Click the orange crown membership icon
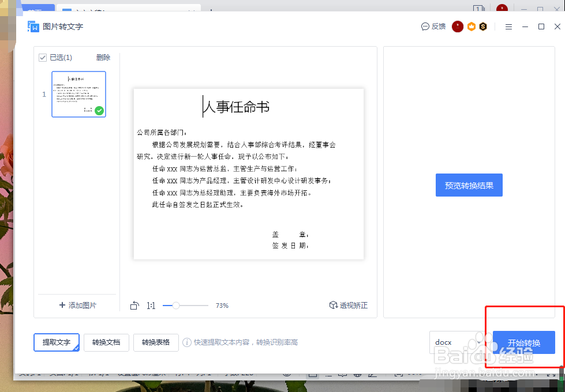The image size is (565, 392). tap(472, 27)
